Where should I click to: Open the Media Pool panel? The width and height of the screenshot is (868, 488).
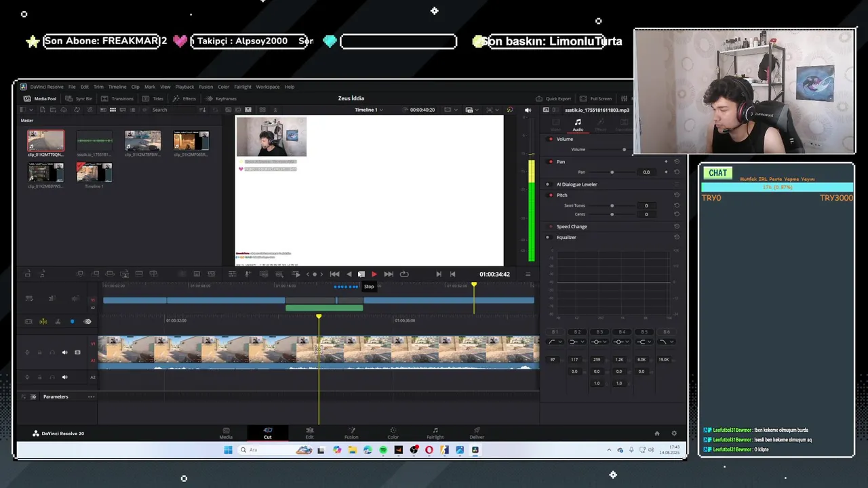point(41,98)
